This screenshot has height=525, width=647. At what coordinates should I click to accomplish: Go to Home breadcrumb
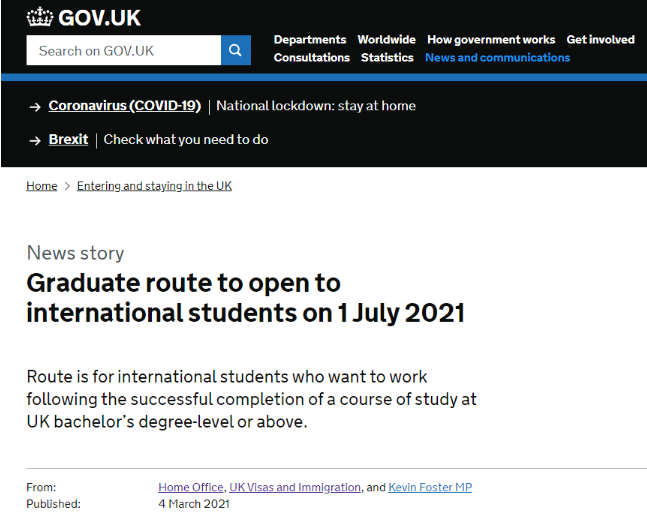coord(42,186)
